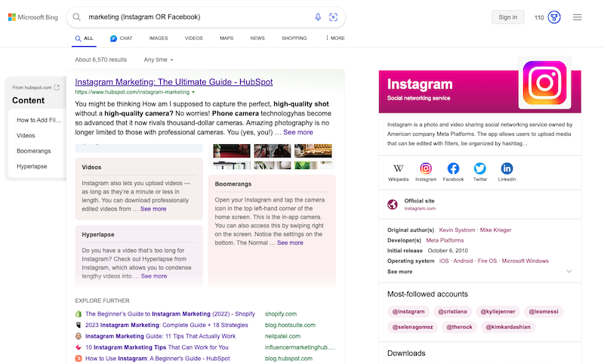This screenshot has width=604, height=364.
Task: Click the iOS operating system link
Action: (x=444, y=261)
